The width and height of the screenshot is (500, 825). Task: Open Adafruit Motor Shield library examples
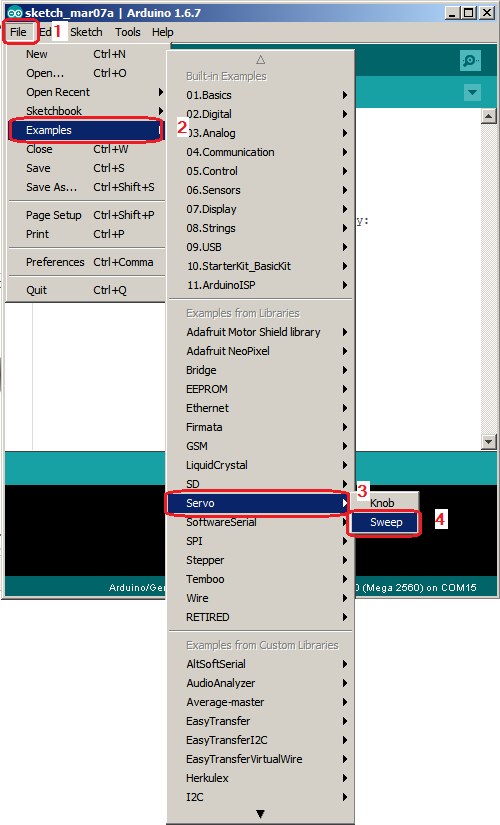point(261,332)
